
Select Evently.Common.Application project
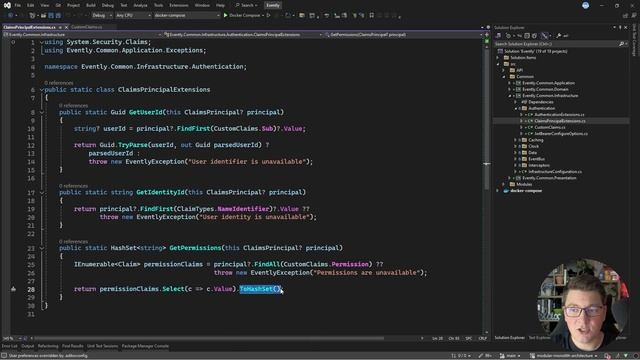coord(548,83)
